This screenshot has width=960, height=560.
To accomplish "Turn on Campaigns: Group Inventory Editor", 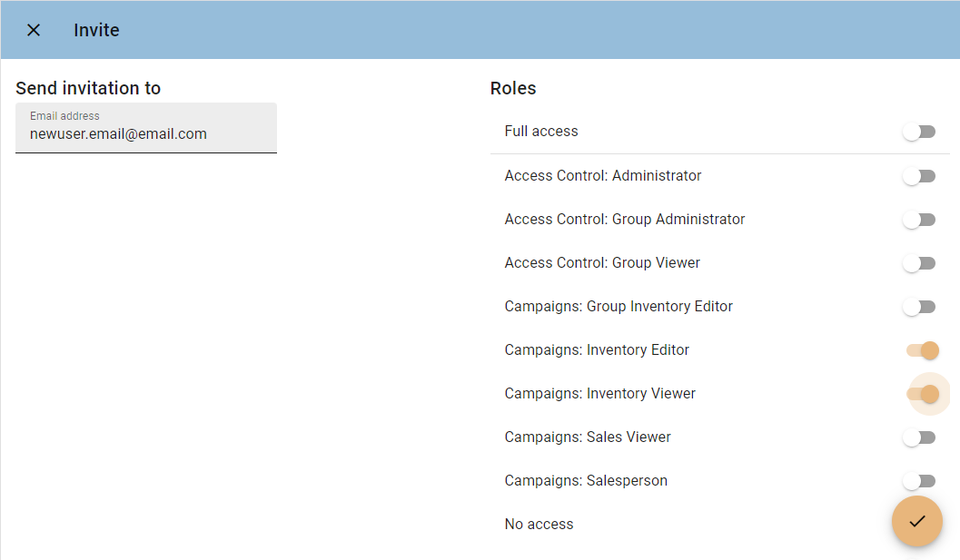I will (x=919, y=307).
